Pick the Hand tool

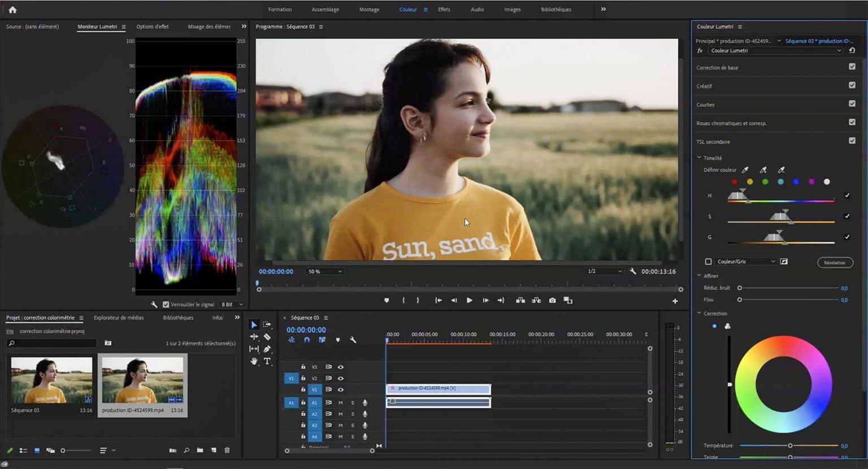[x=254, y=361]
